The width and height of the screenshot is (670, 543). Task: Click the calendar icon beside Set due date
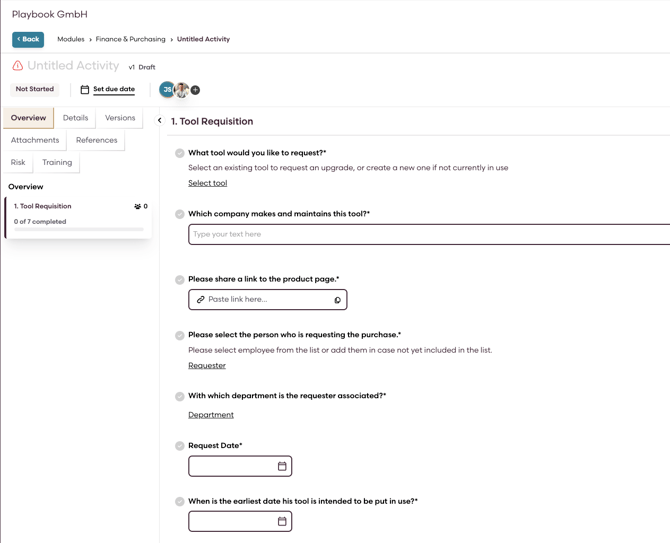point(85,90)
